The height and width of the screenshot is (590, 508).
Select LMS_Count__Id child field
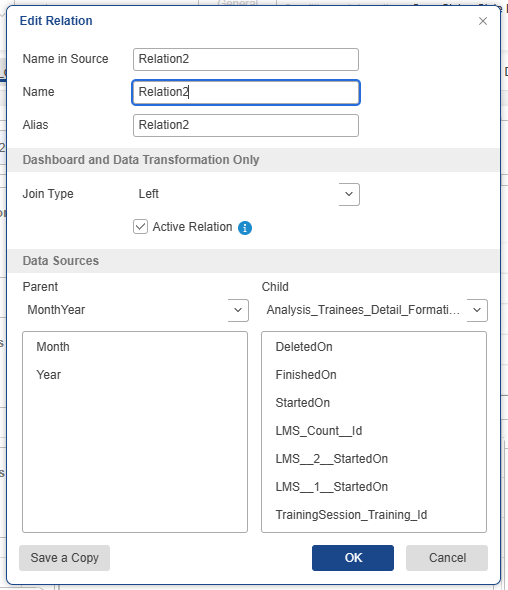[319, 430]
